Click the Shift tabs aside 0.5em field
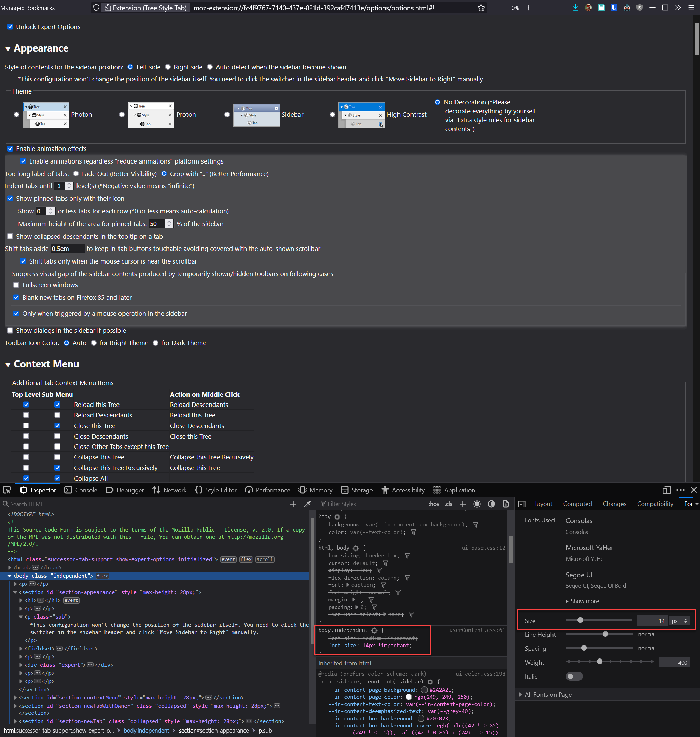Viewport: 700px width, 737px height. pos(67,249)
